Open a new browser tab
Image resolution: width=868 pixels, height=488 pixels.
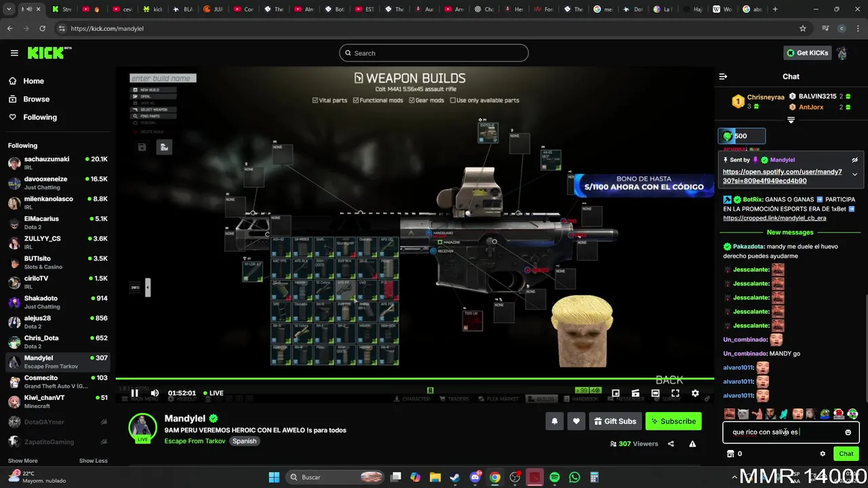click(775, 9)
